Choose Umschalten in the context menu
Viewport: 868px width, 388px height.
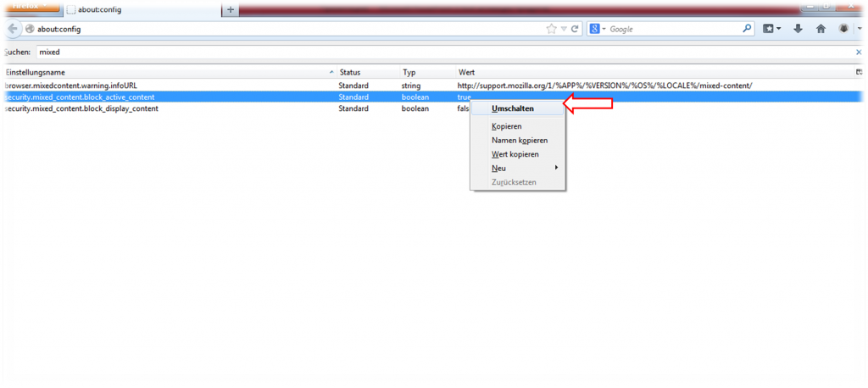pos(512,108)
